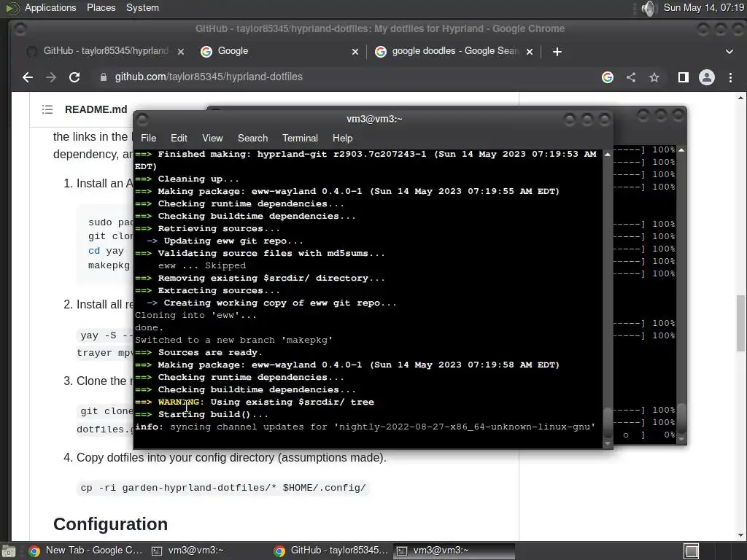Close the GitHub hyprland tab

pyautogui.click(x=181, y=52)
